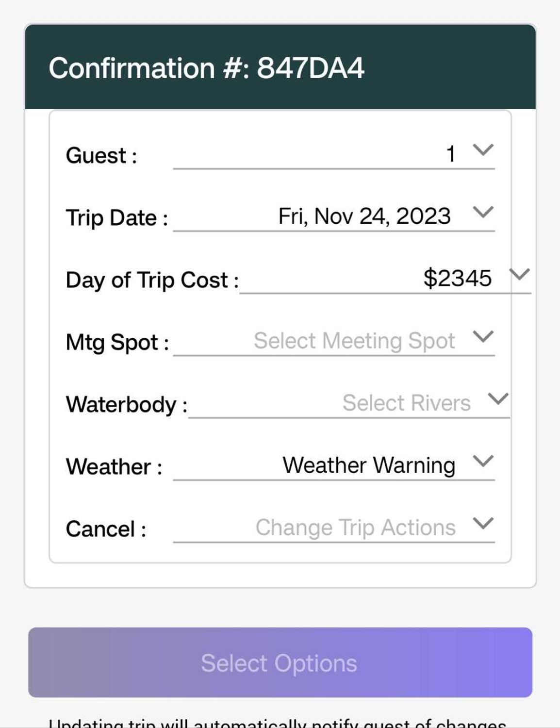Viewport: 560px width, 728px height.
Task: Click the Guest dropdown chevron
Action: 483,150
